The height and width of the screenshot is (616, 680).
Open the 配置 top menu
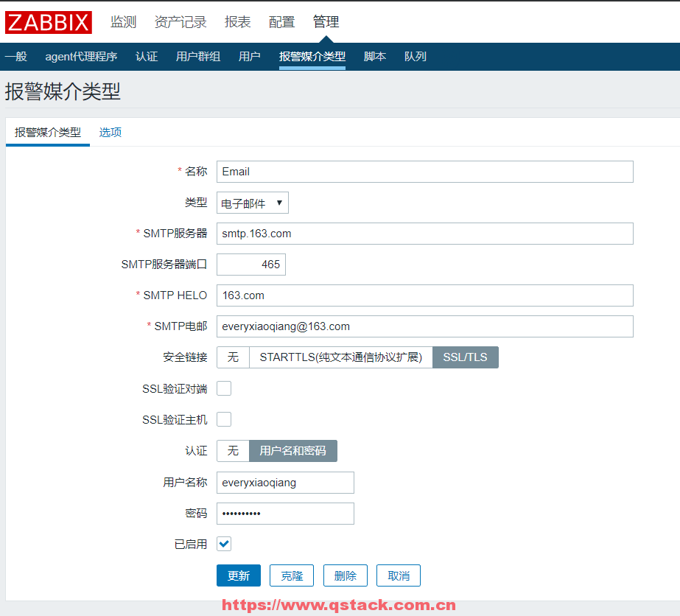tap(281, 22)
